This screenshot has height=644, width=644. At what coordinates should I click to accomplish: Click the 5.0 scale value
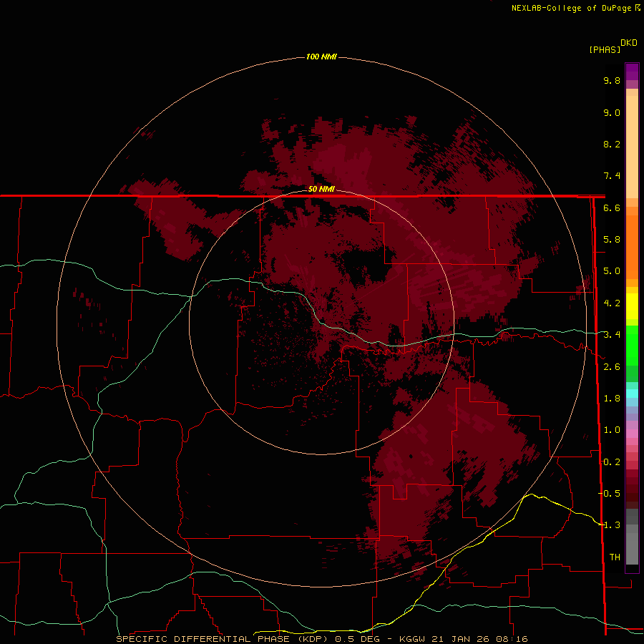tap(612, 271)
